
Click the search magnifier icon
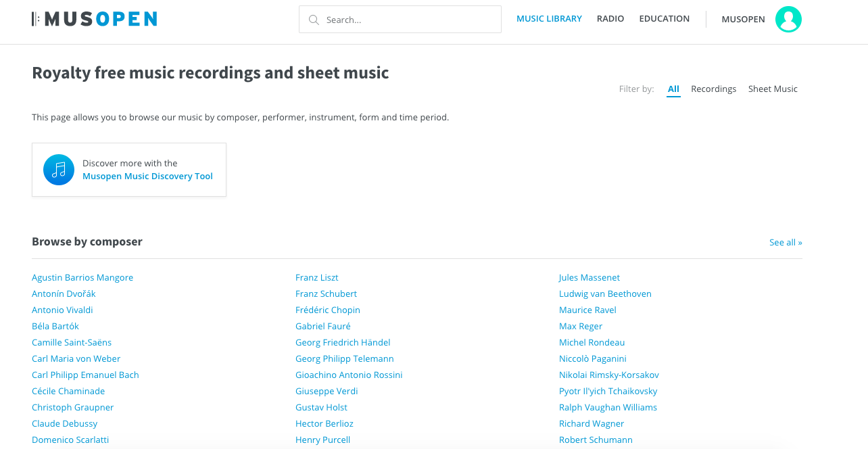click(x=314, y=20)
